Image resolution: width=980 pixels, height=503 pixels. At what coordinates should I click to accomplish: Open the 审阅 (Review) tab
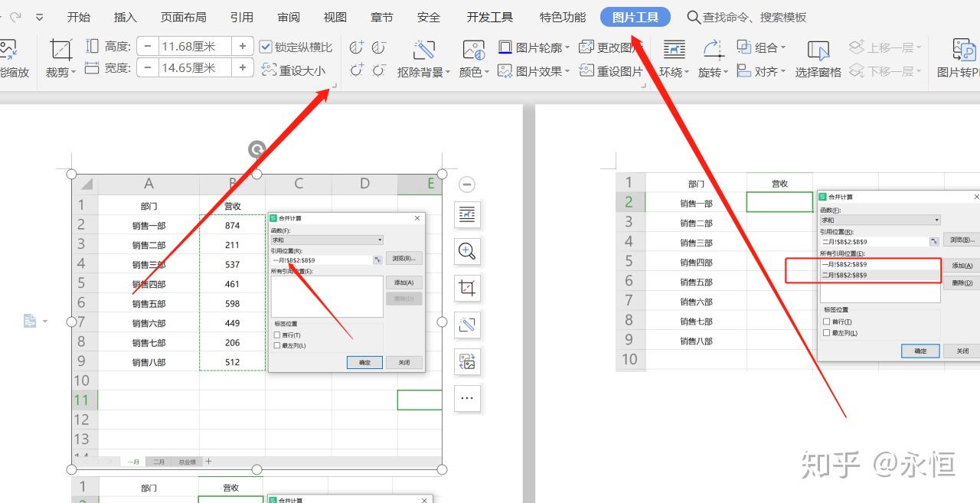[x=289, y=17]
